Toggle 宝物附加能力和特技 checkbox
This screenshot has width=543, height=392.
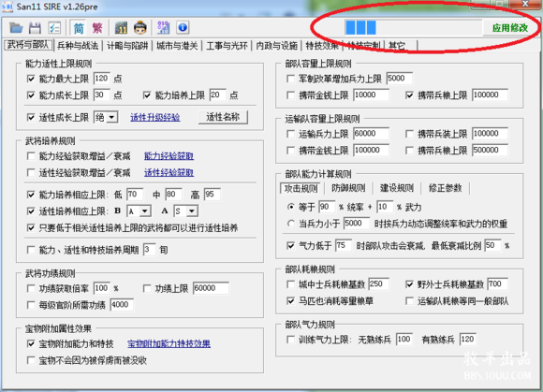coord(31,344)
